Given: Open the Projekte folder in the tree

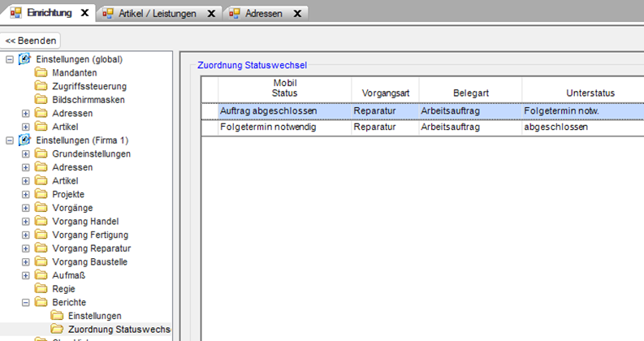Looking at the screenshot, I should click(68, 194).
